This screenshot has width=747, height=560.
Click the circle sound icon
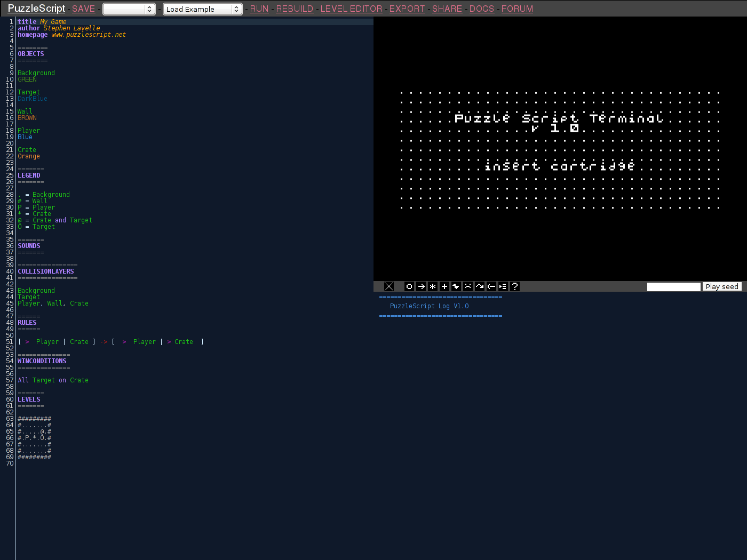(x=409, y=286)
